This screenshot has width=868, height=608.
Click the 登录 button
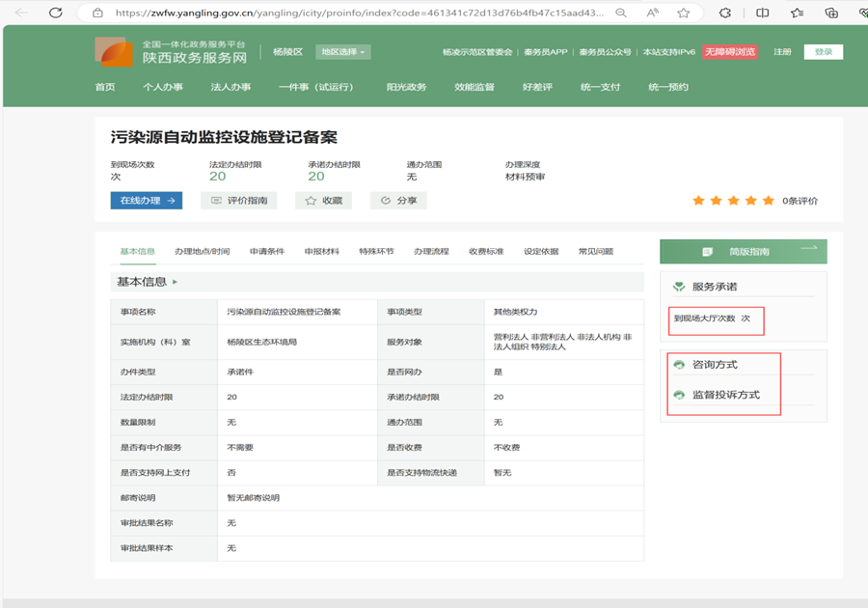click(x=824, y=52)
